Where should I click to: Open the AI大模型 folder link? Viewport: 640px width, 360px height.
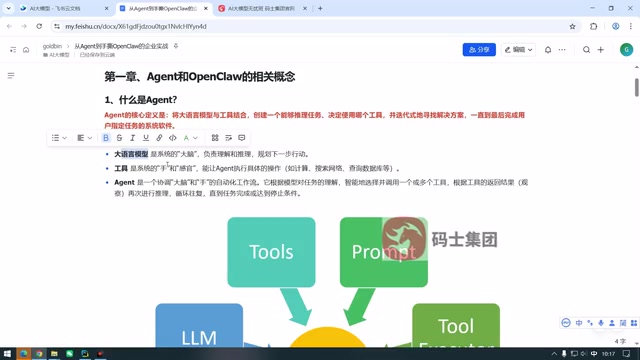56,55
